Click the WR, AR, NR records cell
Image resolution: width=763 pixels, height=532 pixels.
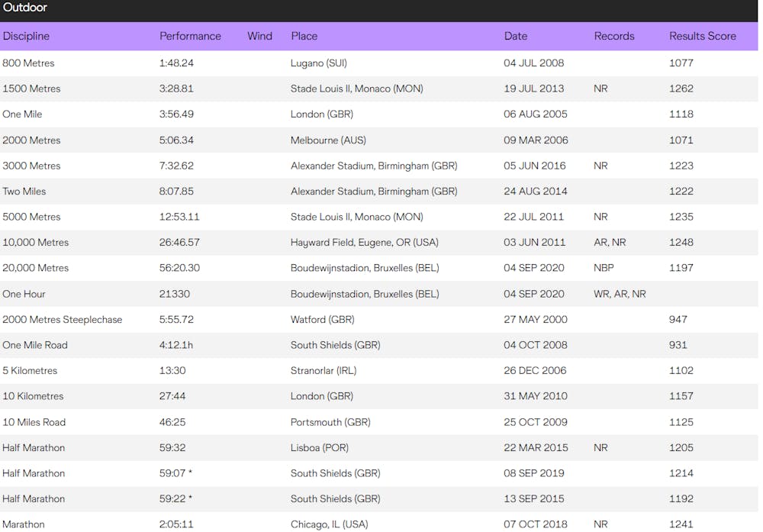click(x=620, y=294)
